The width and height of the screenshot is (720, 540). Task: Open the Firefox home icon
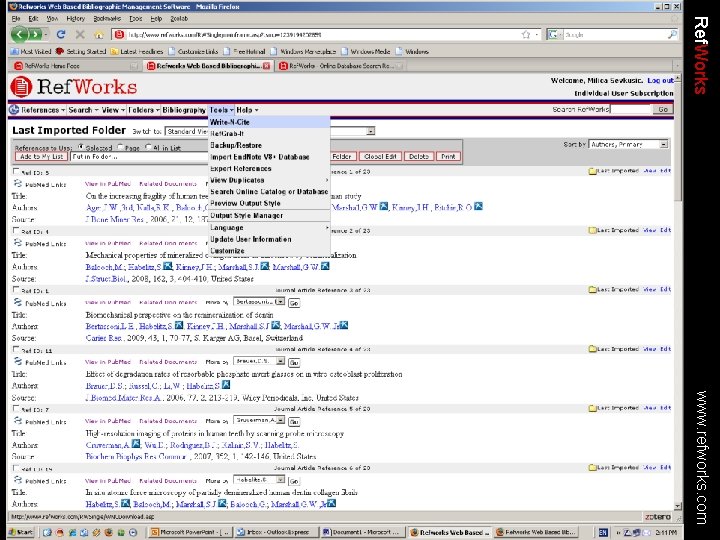tap(99, 35)
